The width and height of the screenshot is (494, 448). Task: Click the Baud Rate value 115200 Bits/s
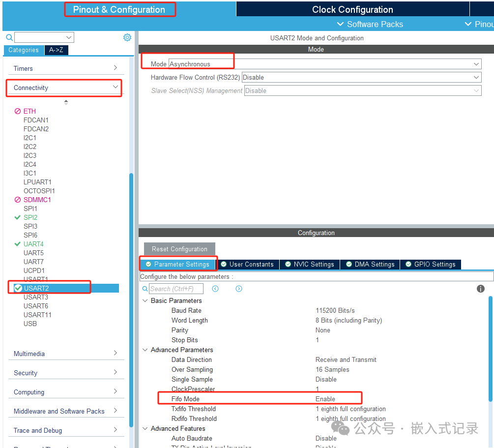pyautogui.click(x=335, y=310)
